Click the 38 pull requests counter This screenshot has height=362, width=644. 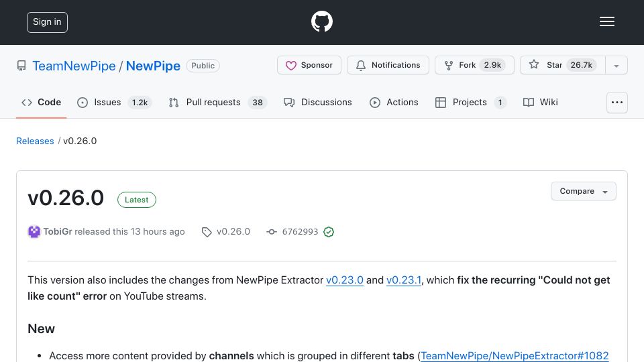[258, 103]
